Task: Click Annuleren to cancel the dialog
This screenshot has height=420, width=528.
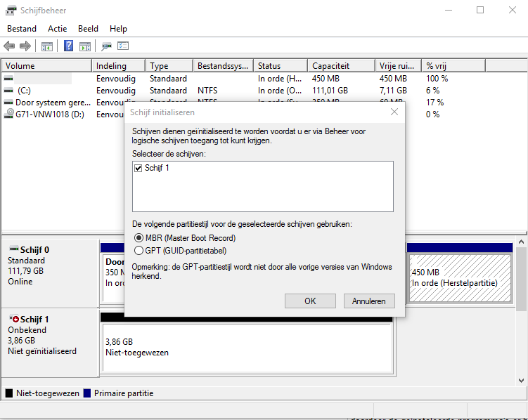Action: pyautogui.click(x=369, y=301)
